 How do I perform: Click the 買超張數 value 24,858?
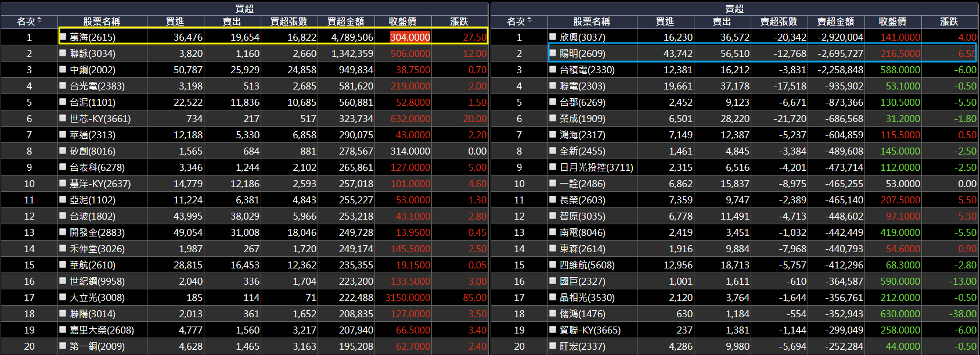pyautogui.click(x=302, y=70)
